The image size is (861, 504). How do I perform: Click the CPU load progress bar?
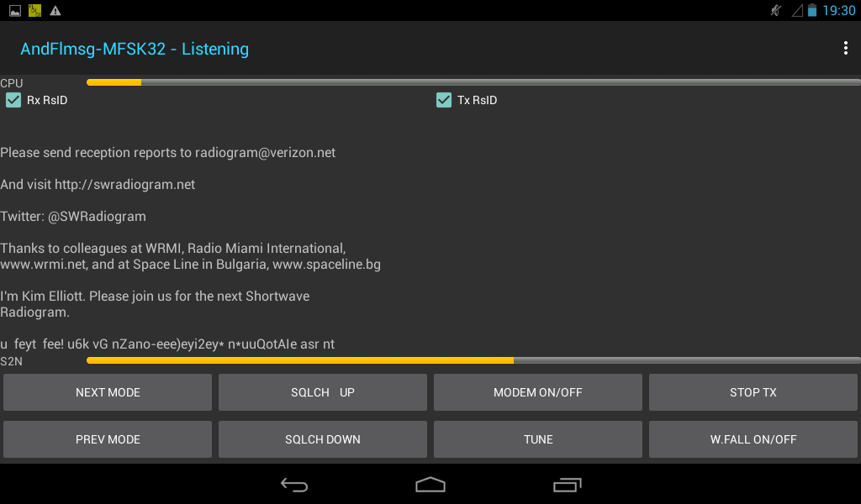point(473,82)
